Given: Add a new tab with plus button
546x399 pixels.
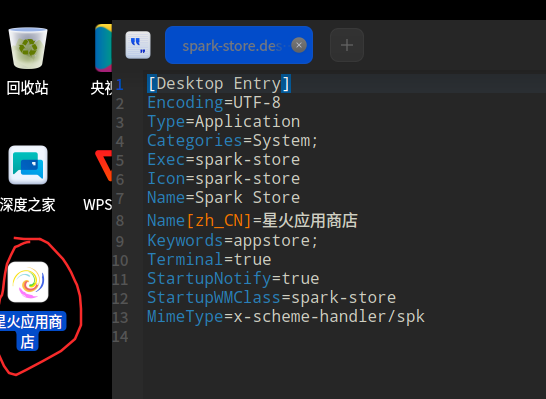Looking at the screenshot, I should (x=347, y=45).
